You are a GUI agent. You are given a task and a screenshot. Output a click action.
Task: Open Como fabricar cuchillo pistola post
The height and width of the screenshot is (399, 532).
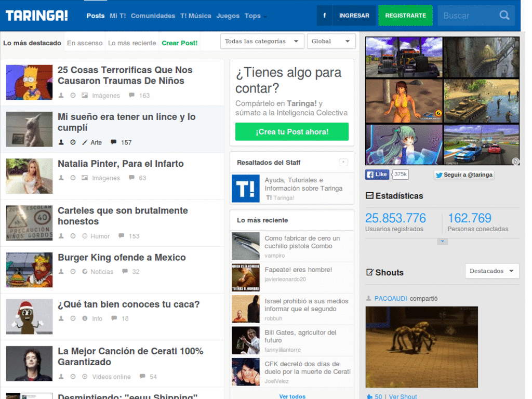click(x=302, y=242)
